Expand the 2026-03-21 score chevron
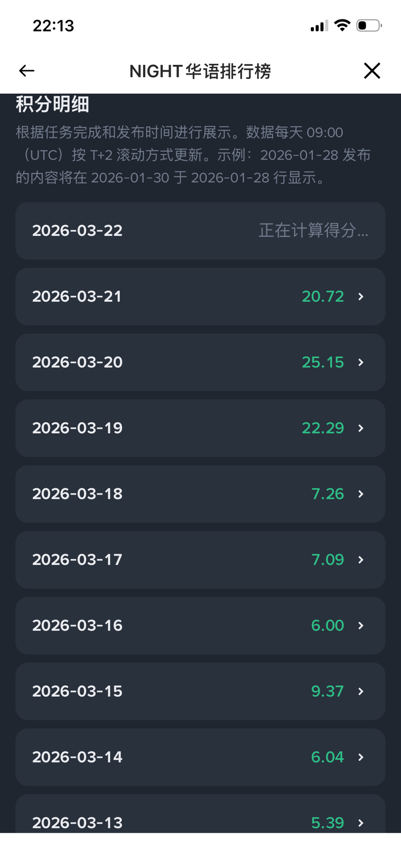401x868 pixels. [361, 296]
